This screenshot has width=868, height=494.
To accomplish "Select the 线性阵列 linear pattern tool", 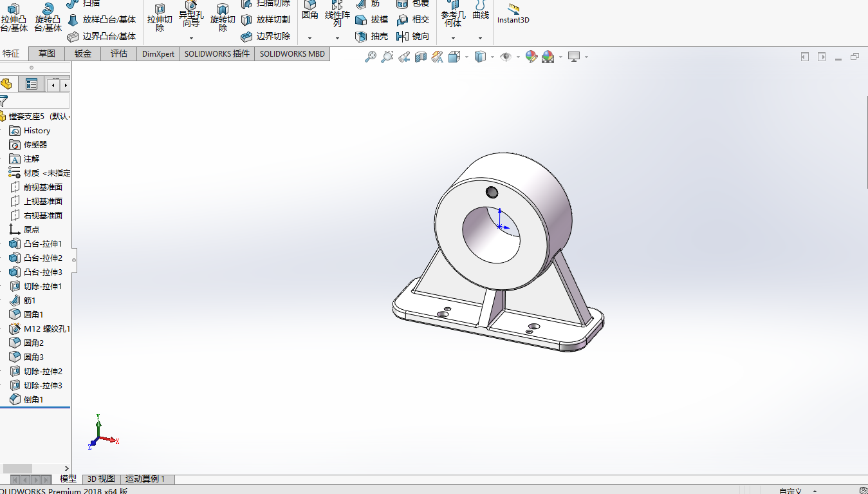I will pyautogui.click(x=337, y=14).
